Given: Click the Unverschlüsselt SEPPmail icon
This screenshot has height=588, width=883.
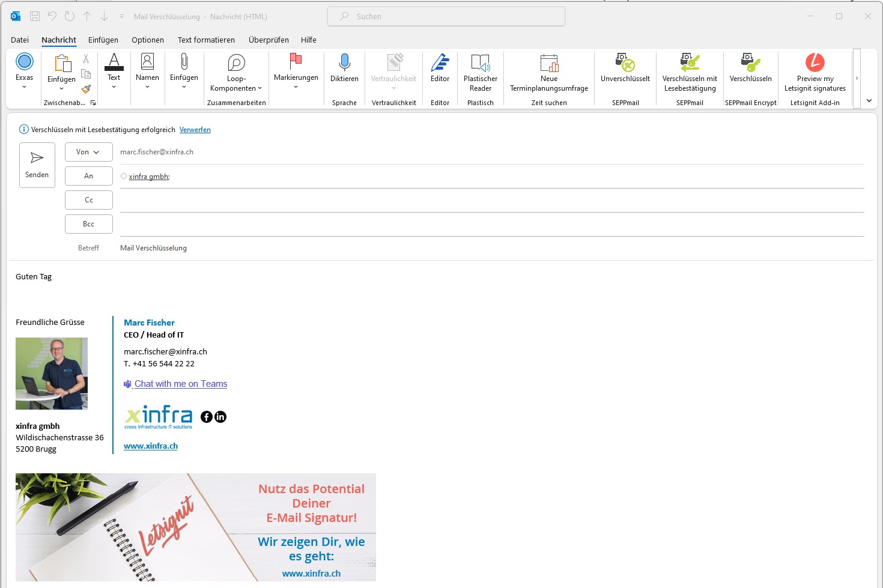Looking at the screenshot, I should point(625,72).
